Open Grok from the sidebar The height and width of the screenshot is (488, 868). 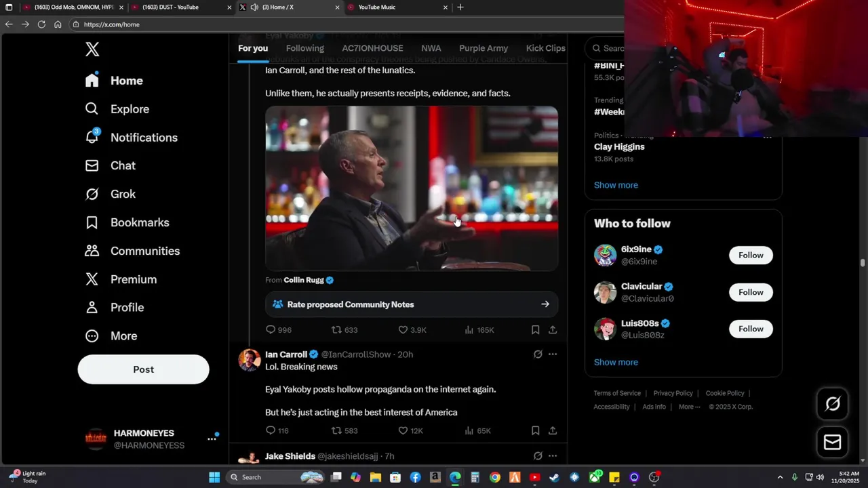point(110,194)
